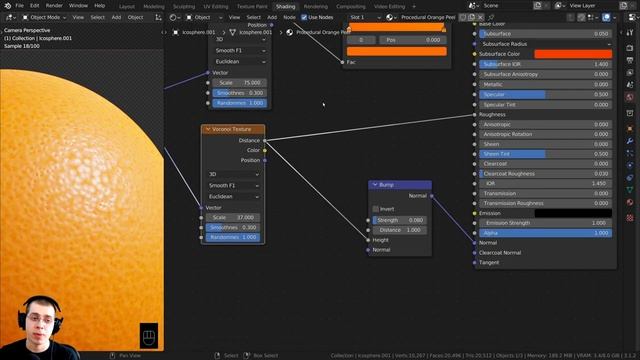This screenshot has height=360, width=640.
Task: Open the Object Constraints properties icon
Action: (630, 178)
